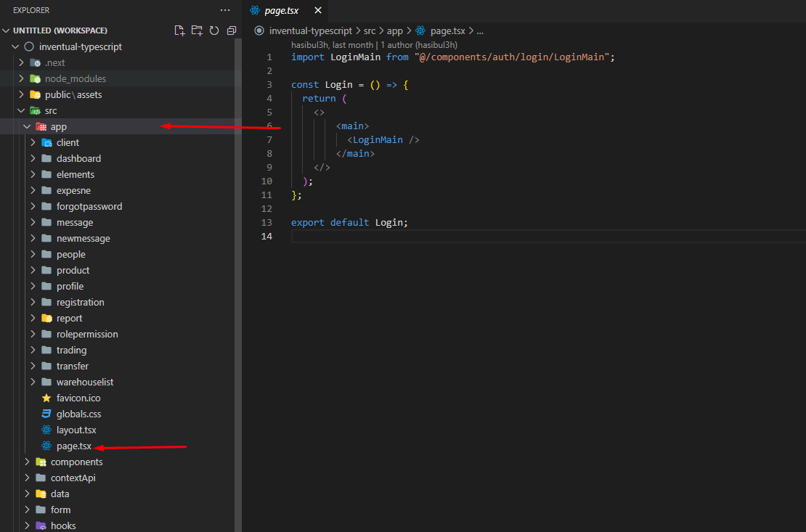Select the elements folder

[117, 174]
